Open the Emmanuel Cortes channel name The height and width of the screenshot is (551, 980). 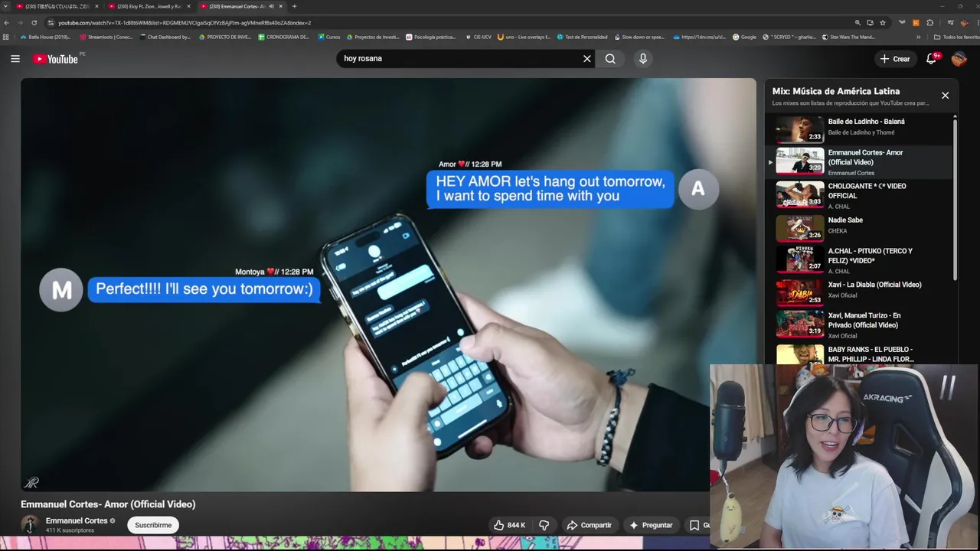77,520
